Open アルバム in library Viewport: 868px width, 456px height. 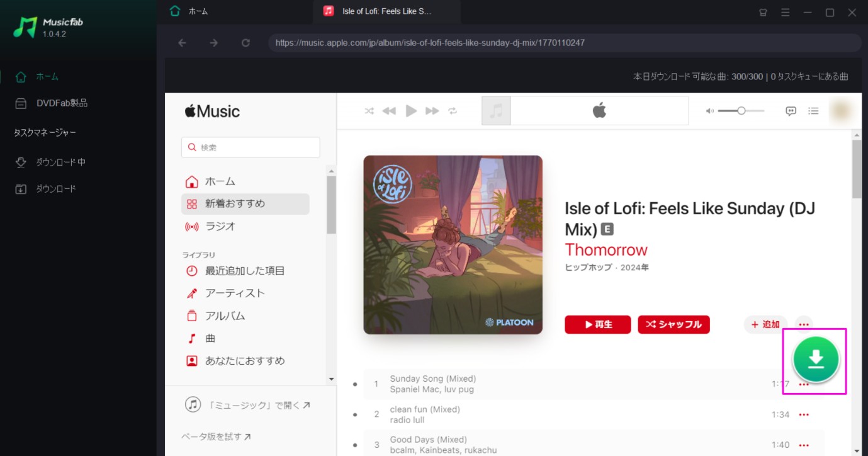[x=245, y=316]
